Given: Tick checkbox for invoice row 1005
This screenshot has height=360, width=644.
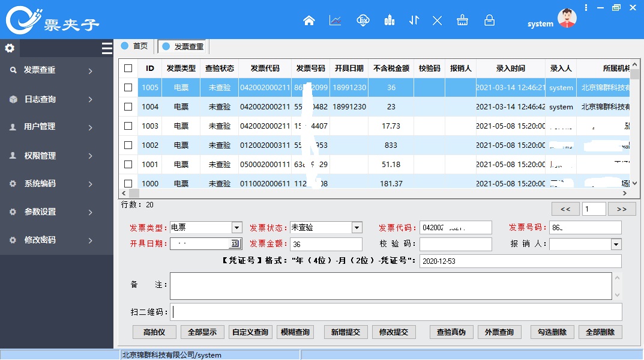Looking at the screenshot, I should click(x=128, y=88).
